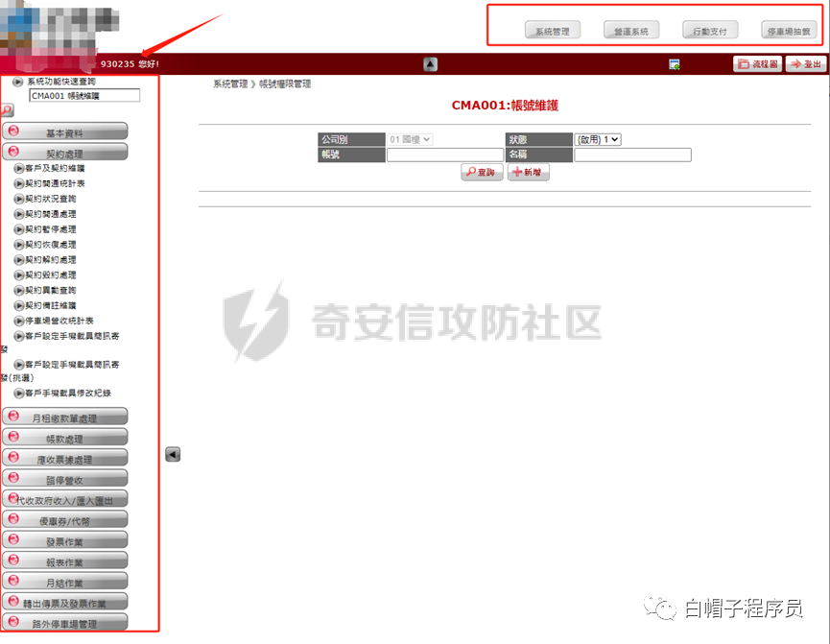Open 契約開通處理 menu item
The image size is (830, 644).
click(x=50, y=214)
